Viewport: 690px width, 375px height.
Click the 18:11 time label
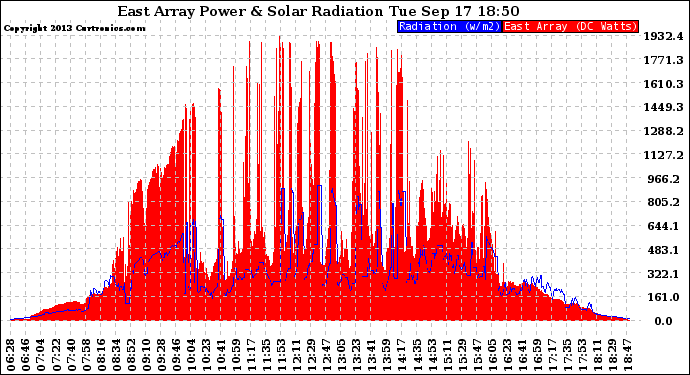click(x=598, y=354)
